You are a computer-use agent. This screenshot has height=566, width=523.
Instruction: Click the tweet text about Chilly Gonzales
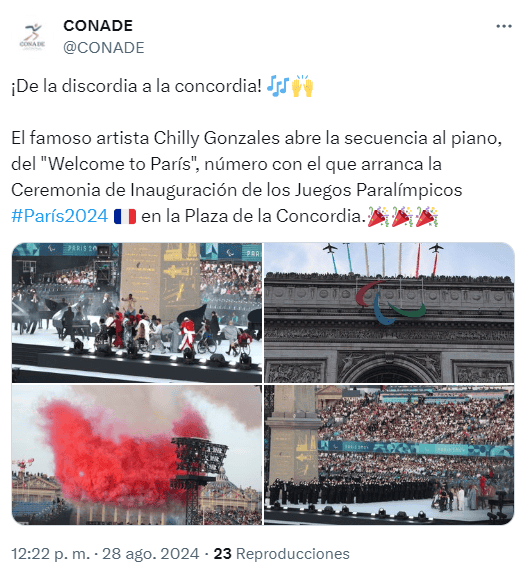[257, 177]
